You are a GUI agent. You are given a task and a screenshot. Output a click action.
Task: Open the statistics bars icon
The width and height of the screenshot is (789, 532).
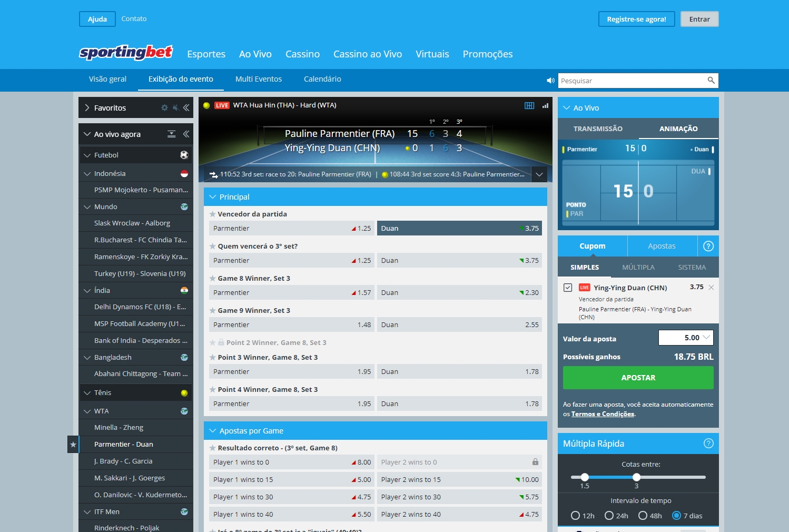tap(545, 105)
